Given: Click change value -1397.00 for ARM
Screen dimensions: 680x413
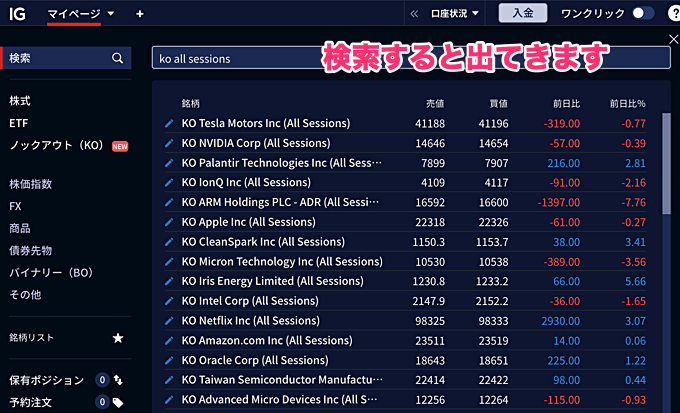Looking at the screenshot, I should coord(559,203).
